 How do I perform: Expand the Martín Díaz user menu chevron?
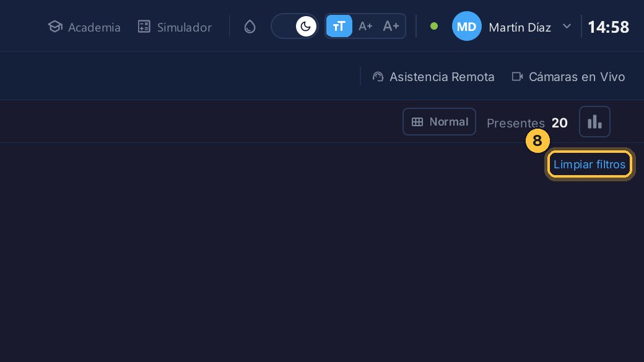tap(567, 26)
